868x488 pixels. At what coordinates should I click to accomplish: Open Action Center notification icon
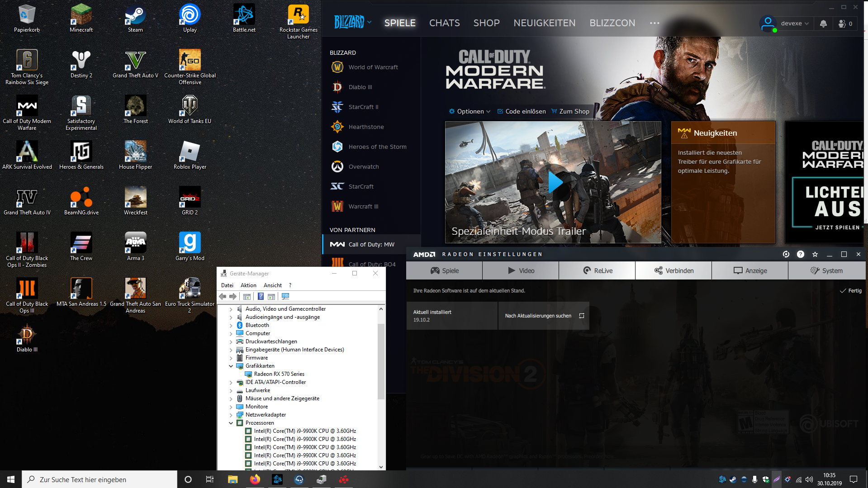pos(854,479)
